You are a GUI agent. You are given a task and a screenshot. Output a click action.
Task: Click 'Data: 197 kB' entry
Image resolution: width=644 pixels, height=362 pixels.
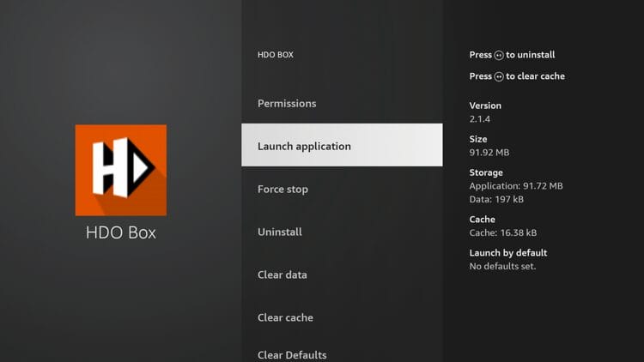coord(496,200)
